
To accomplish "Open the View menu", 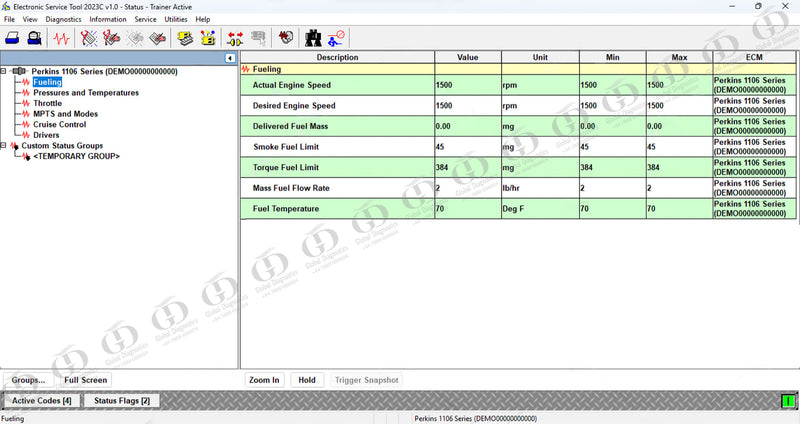I will (30, 19).
